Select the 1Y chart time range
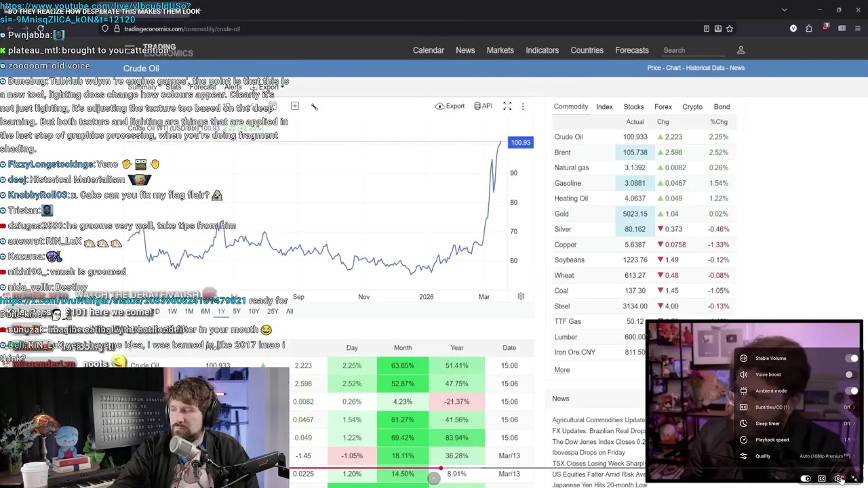Screen dimensions: 868x488 [x=221, y=311]
